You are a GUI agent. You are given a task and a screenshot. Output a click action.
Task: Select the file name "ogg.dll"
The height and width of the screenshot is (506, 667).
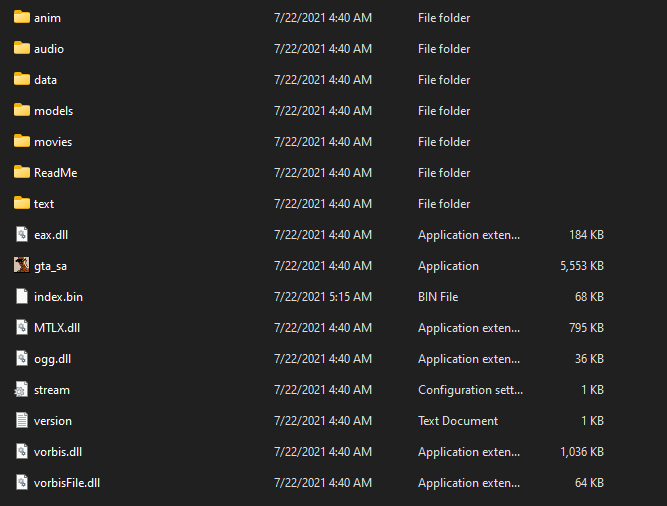(x=52, y=359)
